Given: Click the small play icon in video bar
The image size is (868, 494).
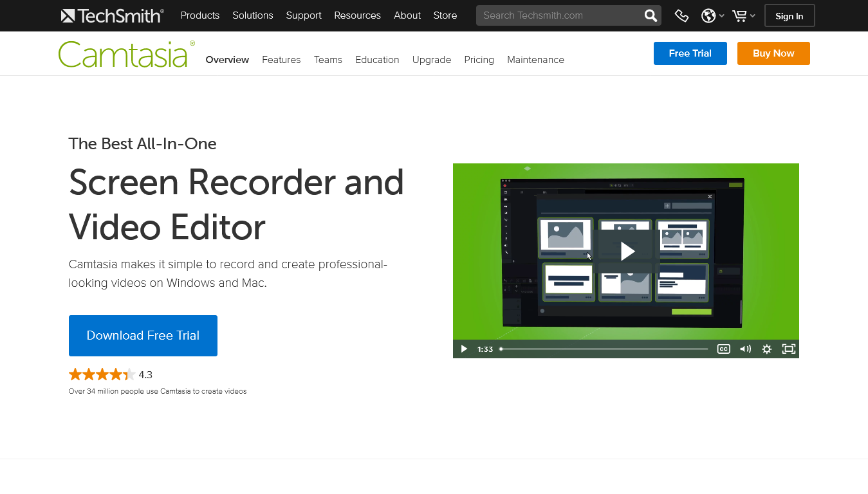Looking at the screenshot, I should pyautogui.click(x=464, y=349).
